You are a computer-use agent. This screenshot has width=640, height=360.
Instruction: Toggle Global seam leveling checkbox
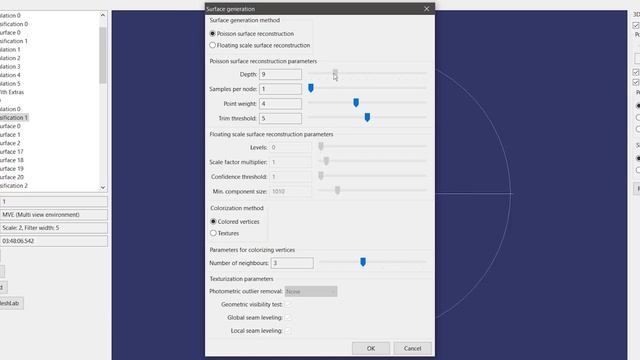pos(287,318)
